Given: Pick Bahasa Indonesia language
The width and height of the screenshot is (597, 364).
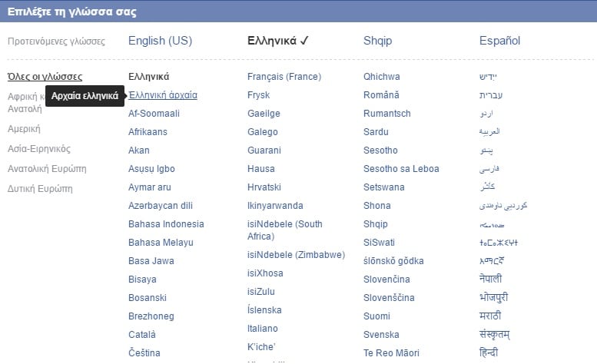Looking at the screenshot, I should (x=166, y=224).
